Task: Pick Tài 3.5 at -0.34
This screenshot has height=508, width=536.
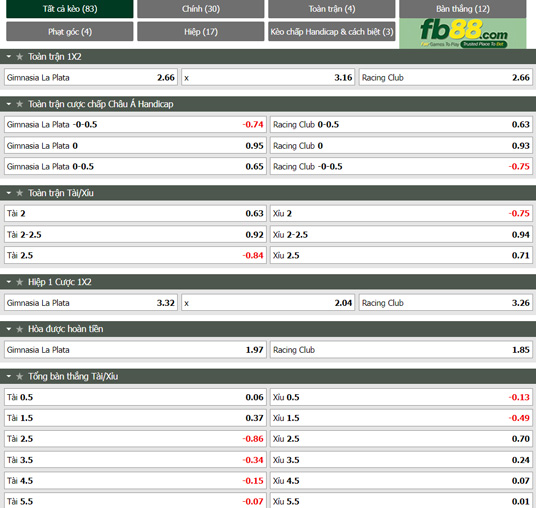Action: pos(135,460)
